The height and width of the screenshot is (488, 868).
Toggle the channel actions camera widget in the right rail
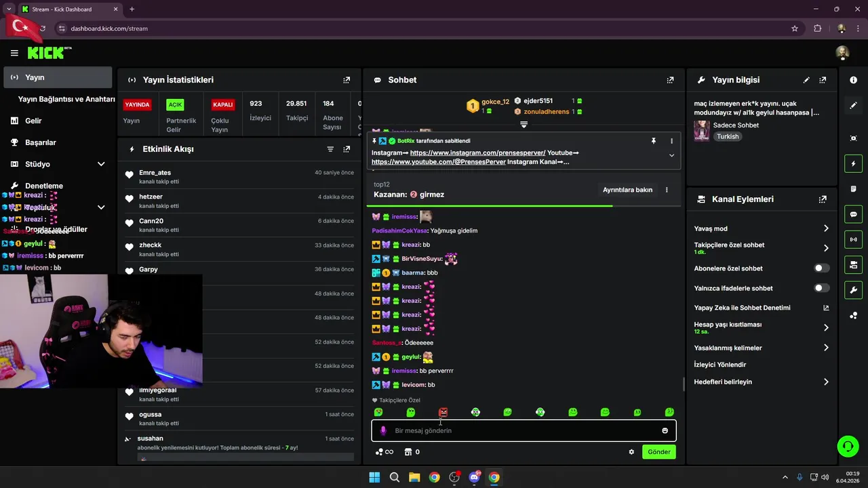point(853,264)
